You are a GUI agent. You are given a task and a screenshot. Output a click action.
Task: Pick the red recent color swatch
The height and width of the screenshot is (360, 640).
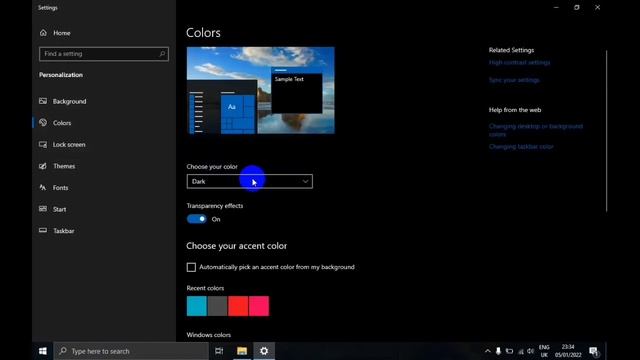pos(238,306)
